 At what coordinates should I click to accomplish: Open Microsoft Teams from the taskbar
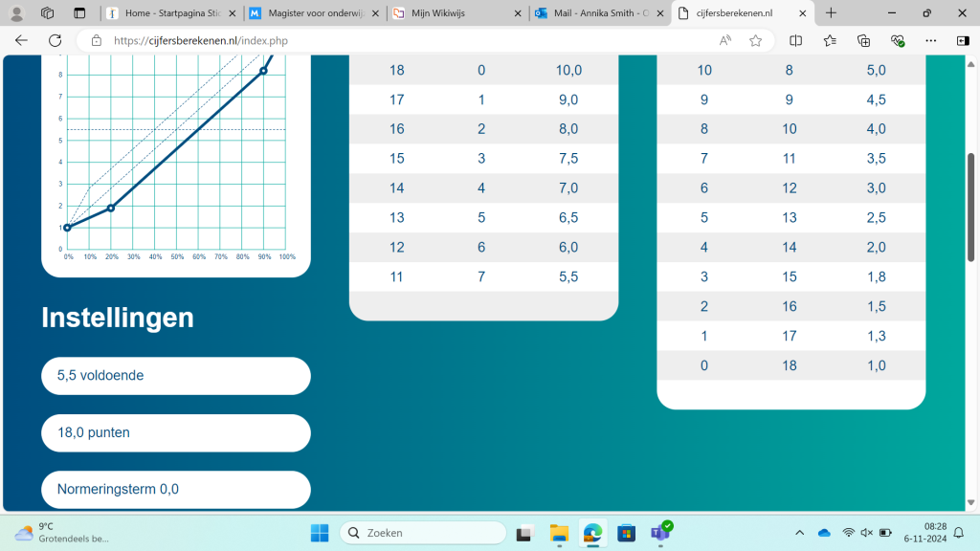pos(659,533)
